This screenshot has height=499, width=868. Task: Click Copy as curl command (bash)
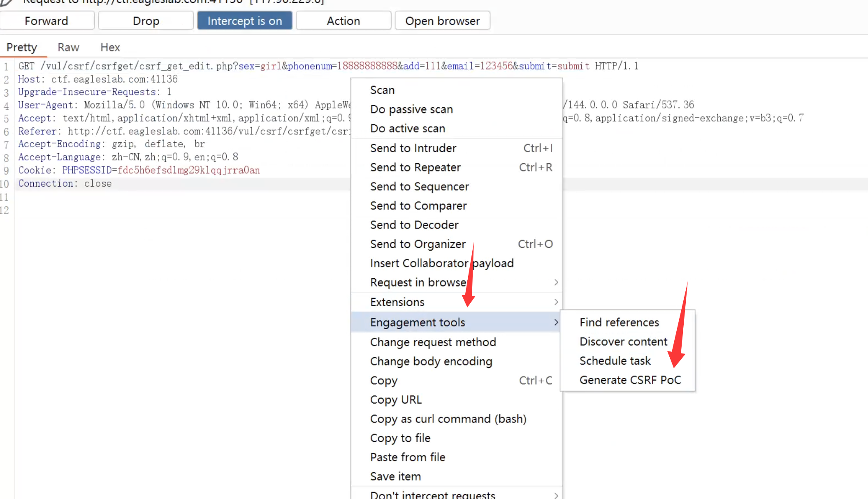coord(448,419)
